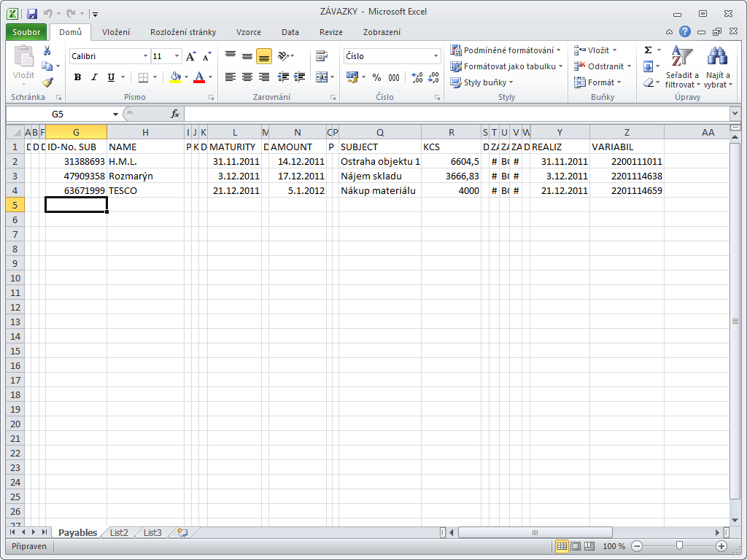The image size is (747, 560).
Task: Click the Fill down arrow icon
Action: click(648, 66)
